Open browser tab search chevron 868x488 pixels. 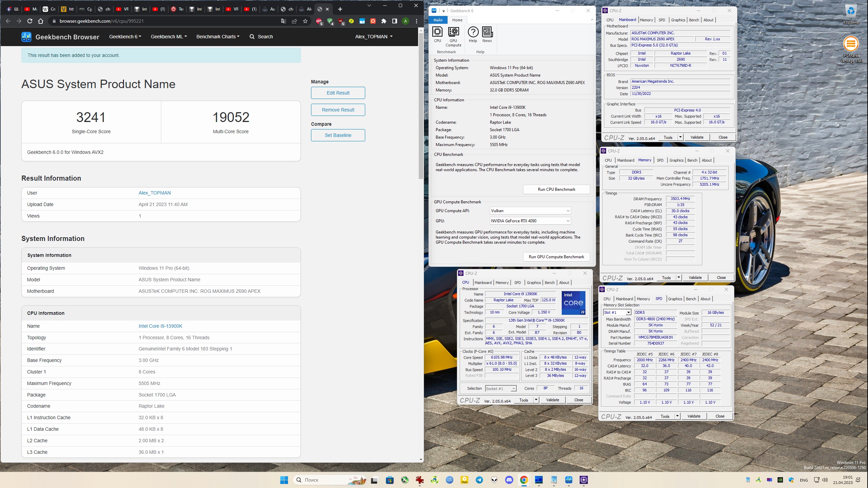pos(369,5)
